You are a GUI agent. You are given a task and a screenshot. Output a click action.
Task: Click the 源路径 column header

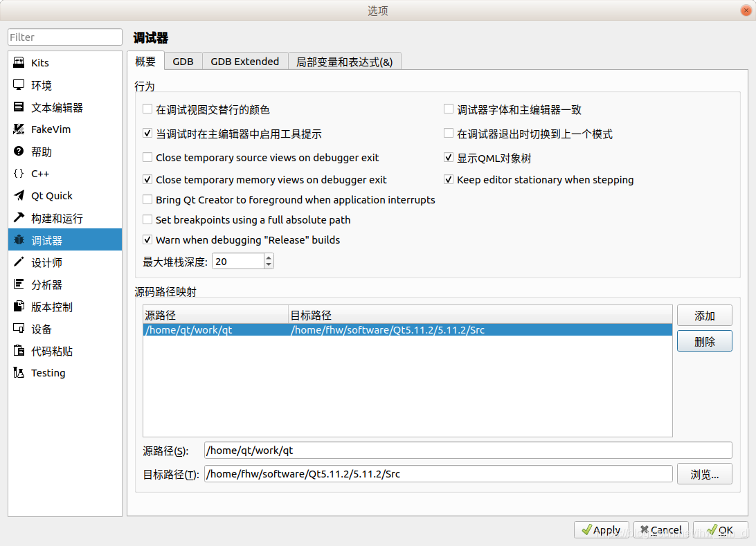click(215, 315)
